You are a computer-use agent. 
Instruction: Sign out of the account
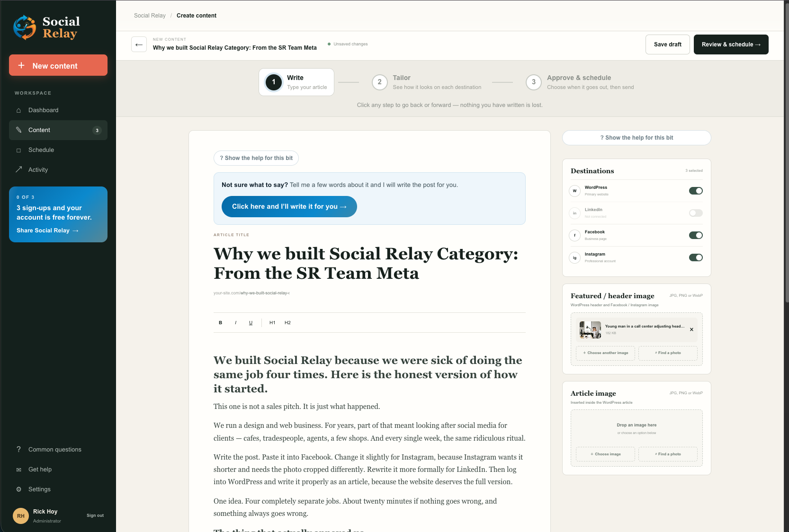[95, 515]
